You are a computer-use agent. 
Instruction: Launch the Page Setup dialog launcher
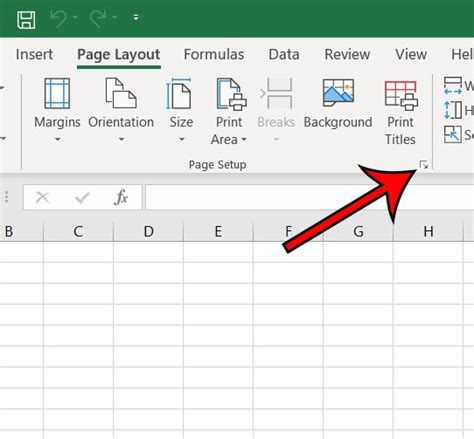[x=424, y=165]
